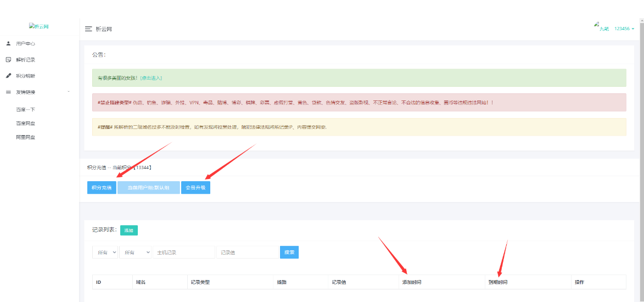
Task: Click the ID column header
Action: 112,282
